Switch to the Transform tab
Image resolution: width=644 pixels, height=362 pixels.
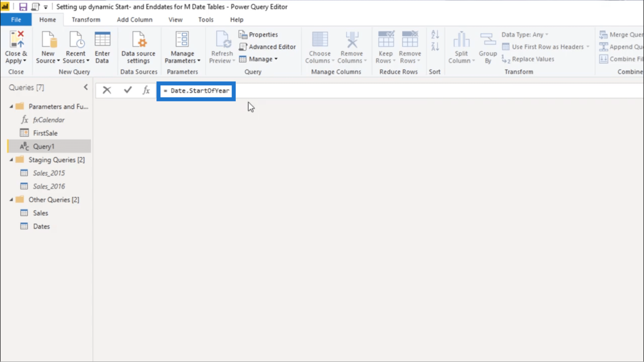point(86,20)
